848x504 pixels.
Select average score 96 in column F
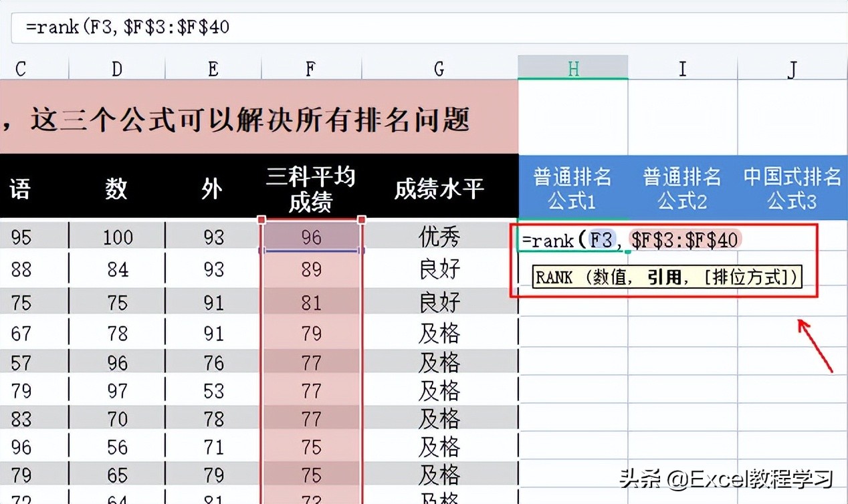[x=311, y=237]
